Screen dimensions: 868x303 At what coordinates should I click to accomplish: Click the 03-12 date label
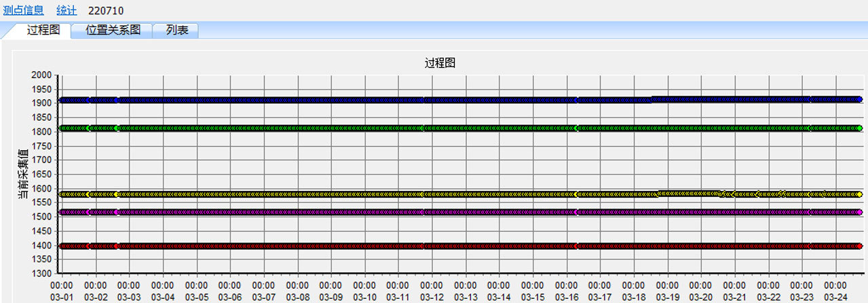[x=432, y=297]
